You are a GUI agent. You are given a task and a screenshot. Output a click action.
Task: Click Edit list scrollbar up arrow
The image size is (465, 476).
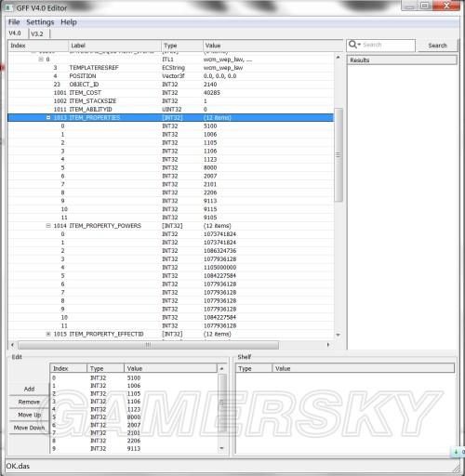point(221,369)
